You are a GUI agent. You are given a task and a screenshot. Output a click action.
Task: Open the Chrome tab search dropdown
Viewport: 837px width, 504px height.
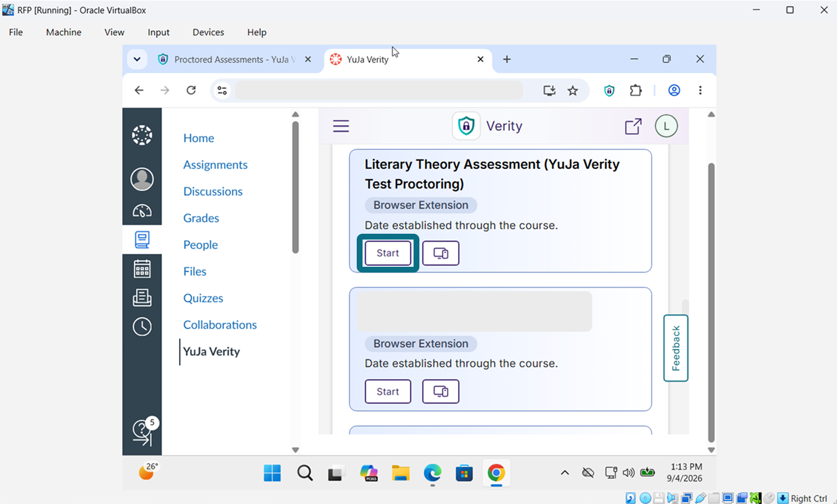(x=137, y=59)
